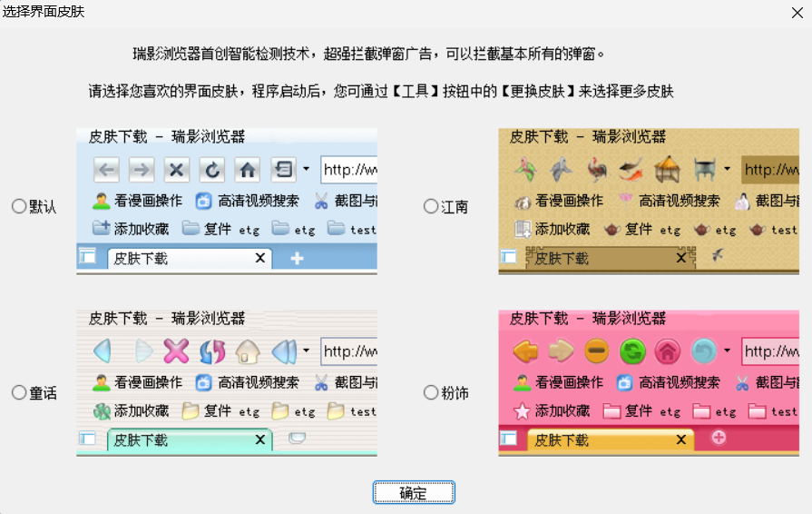Click pavilion home icon in 江南 preview
Screen dimensions: 812x514
pyautogui.click(x=667, y=169)
